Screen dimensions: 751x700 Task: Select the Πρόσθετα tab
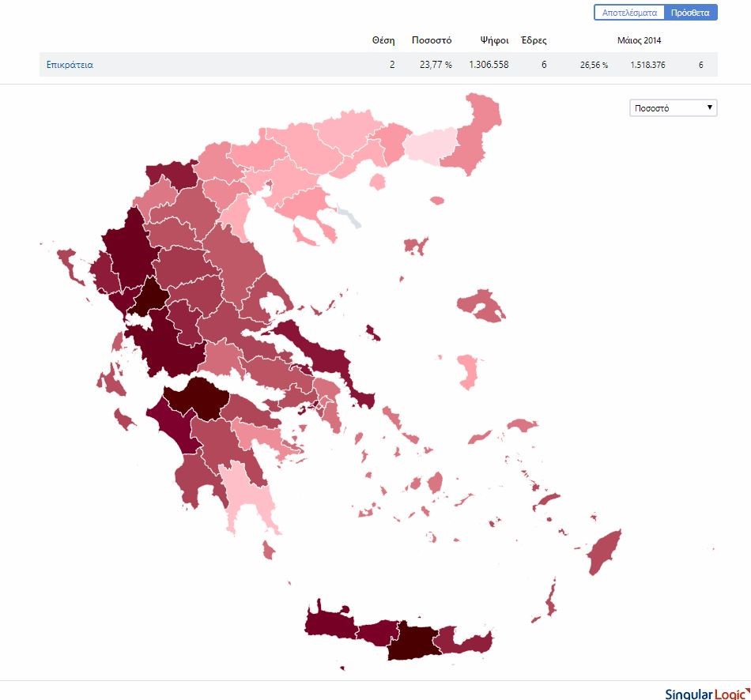[x=690, y=13]
